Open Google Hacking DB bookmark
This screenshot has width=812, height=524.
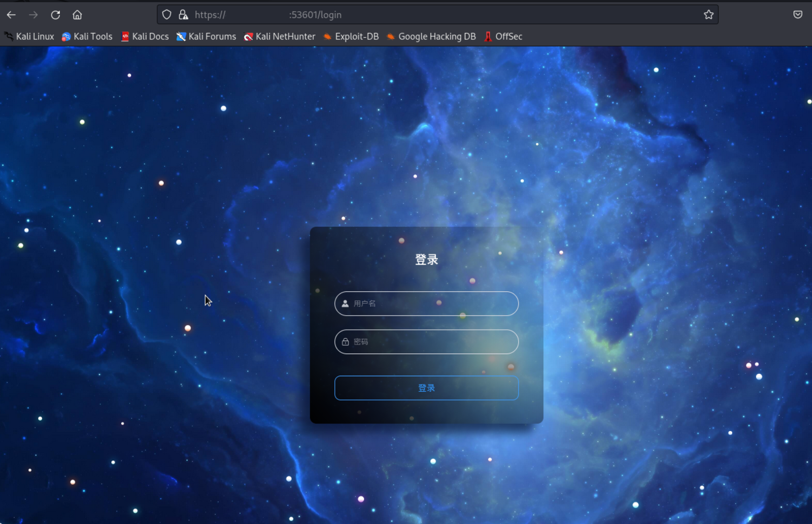pos(437,36)
